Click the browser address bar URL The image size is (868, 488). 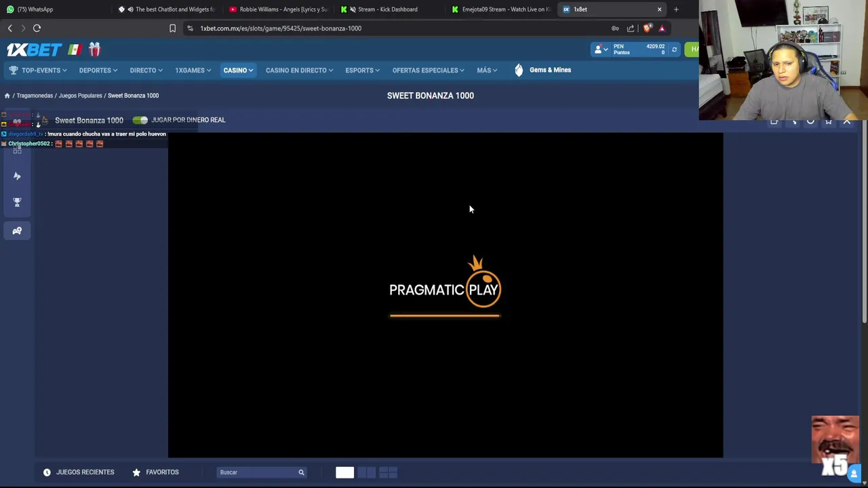pos(281,28)
